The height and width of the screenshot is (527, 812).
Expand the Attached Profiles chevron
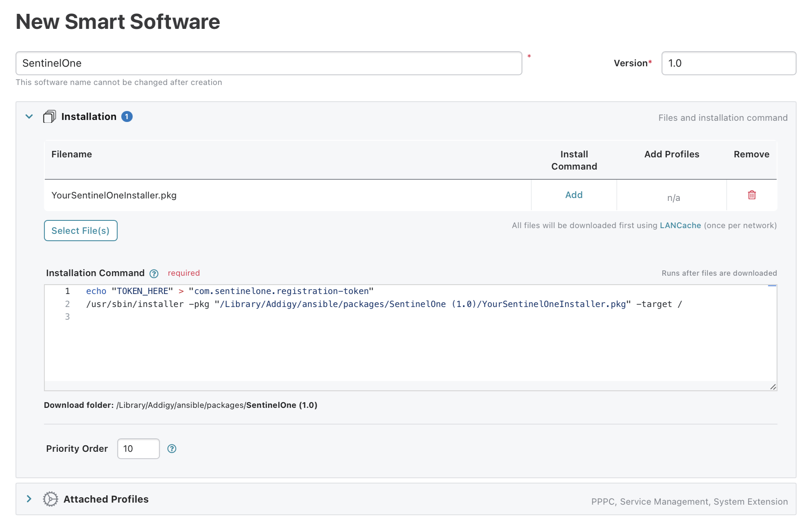(x=29, y=499)
